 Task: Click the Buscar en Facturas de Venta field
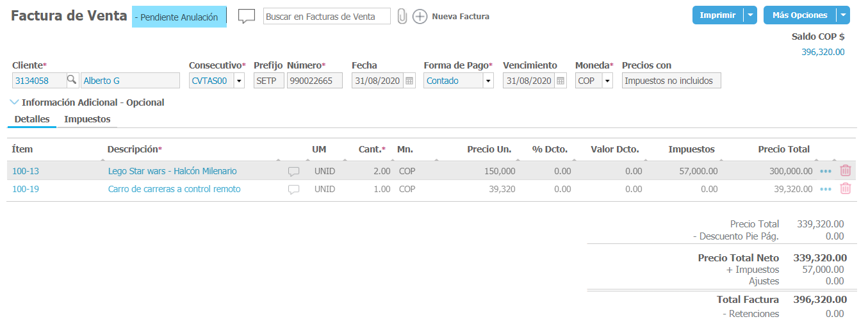click(x=327, y=17)
